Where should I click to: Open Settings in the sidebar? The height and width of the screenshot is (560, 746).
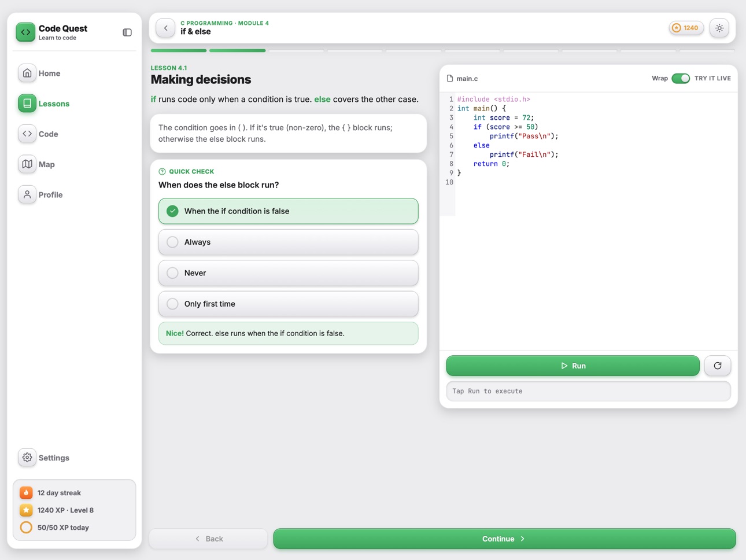coord(74,458)
